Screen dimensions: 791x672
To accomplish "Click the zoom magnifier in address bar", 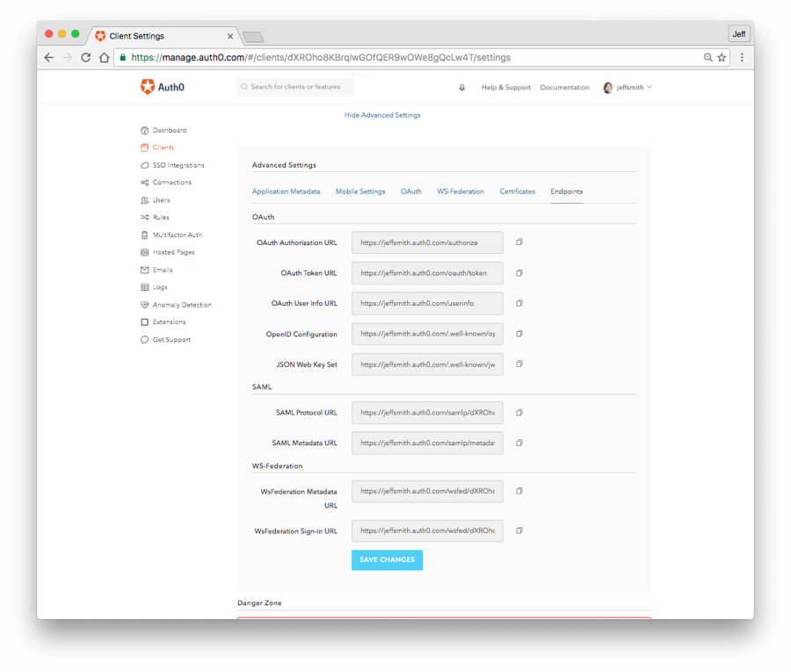I will pos(708,57).
